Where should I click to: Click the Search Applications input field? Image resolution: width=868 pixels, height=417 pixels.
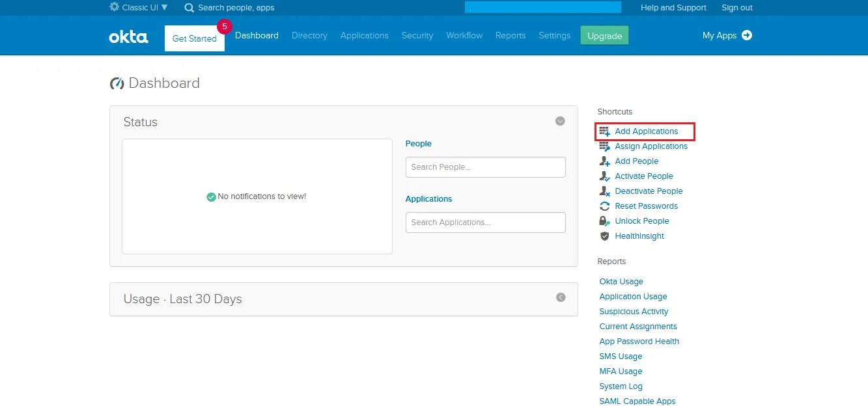pyautogui.click(x=486, y=222)
